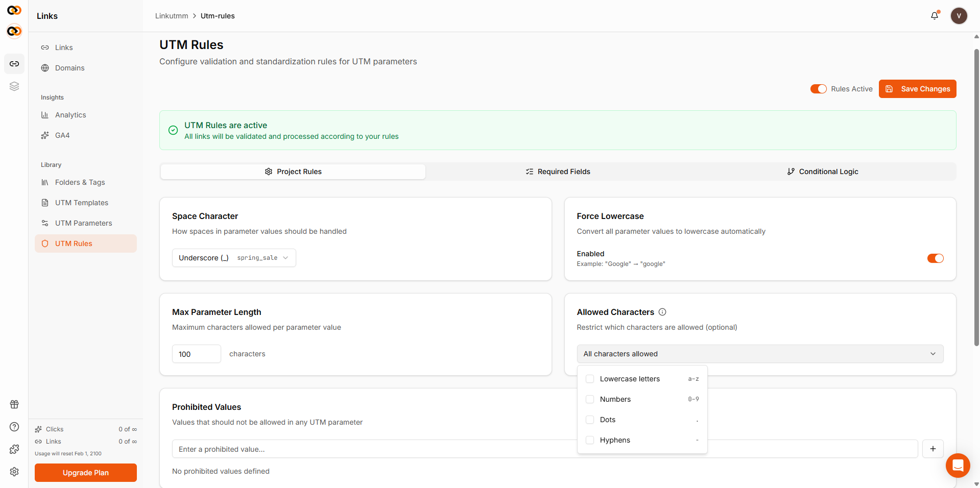This screenshot has width=980, height=488.
Task: Add prohibited value with plus button
Action: (x=933, y=449)
